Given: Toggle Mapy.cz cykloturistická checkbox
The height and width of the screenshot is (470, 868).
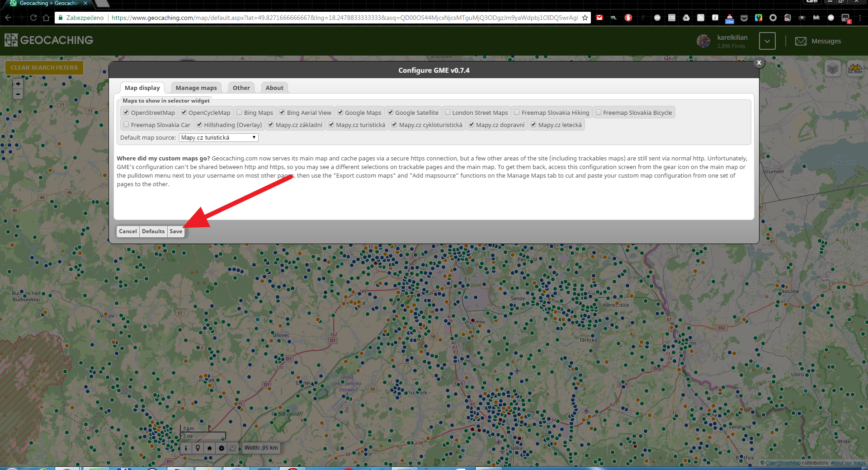Looking at the screenshot, I should coord(394,125).
